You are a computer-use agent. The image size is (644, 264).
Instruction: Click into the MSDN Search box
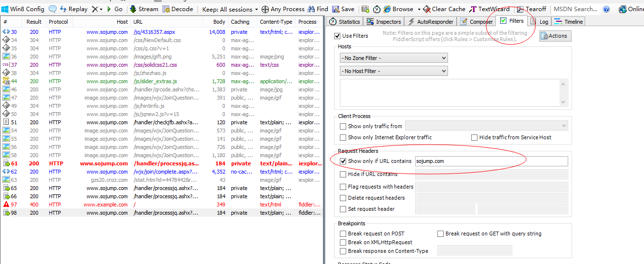pyautogui.click(x=575, y=9)
